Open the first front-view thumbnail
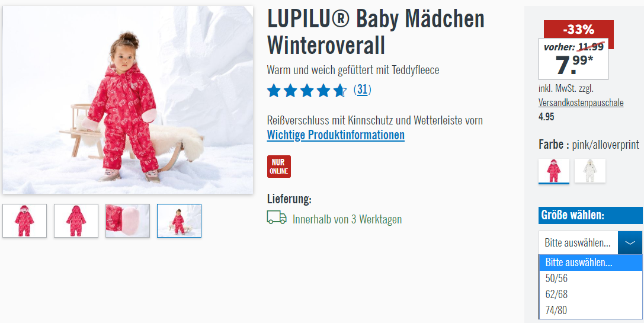The image size is (644, 323). (25, 220)
